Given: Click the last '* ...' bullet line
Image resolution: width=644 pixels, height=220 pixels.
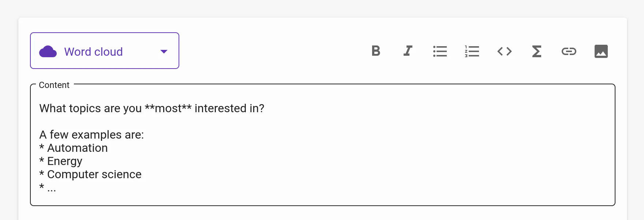Looking at the screenshot, I should (x=48, y=188).
